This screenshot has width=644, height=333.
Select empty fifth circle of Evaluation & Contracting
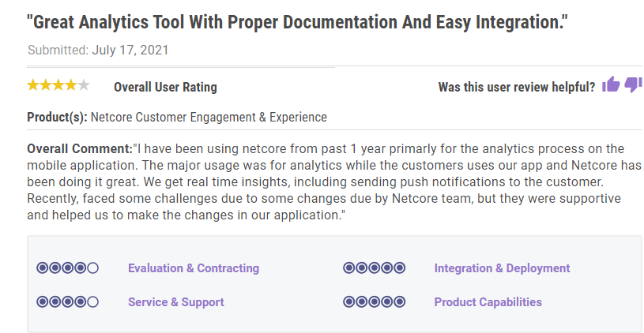tap(92, 268)
